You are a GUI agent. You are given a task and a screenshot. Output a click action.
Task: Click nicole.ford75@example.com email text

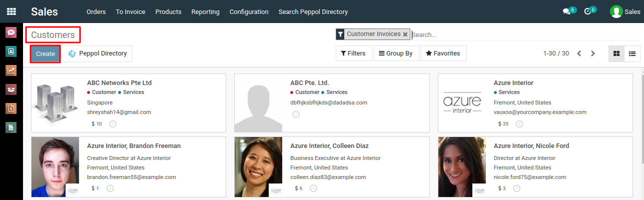(x=530, y=177)
